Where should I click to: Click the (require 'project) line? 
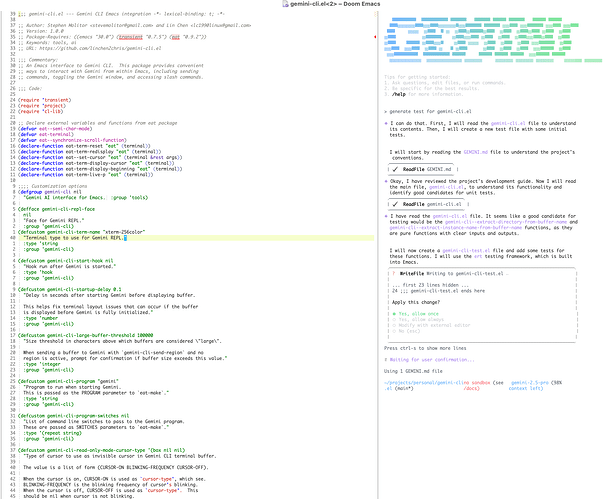42,106
